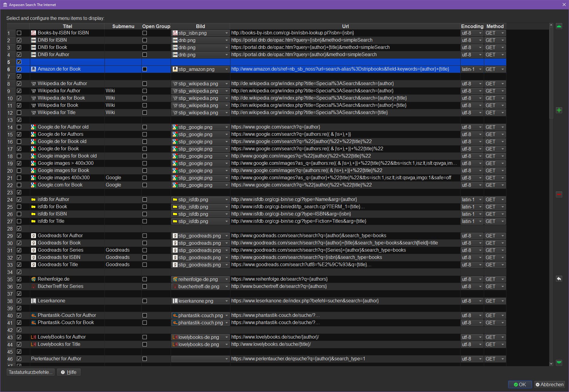Viewport: 569px width, 392px height.
Task: Click the reset to defaults arrow icon
Action: pyautogui.click(x=559, y=279)
